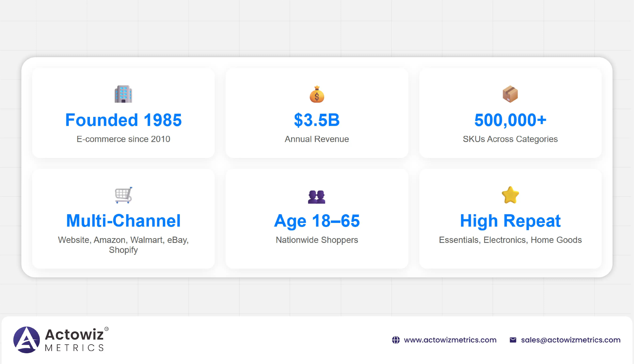
Task: Click the $3.5B revenue figure
Action: pos(317,120)
